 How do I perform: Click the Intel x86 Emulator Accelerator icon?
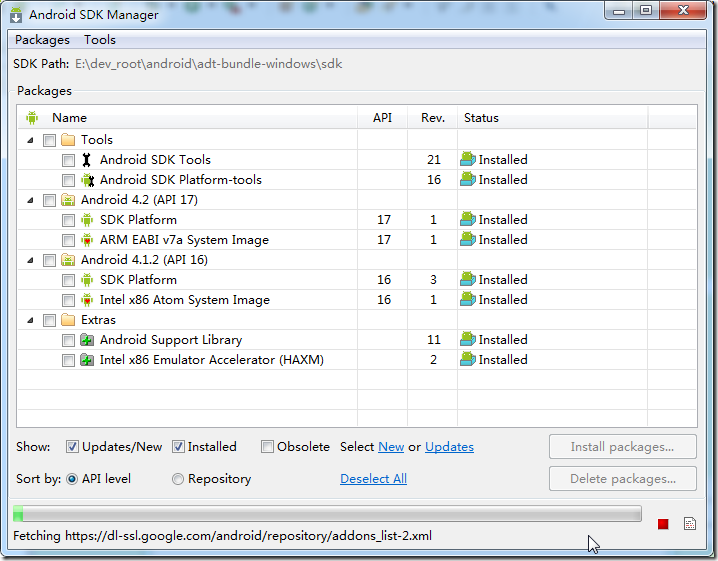pyautogui.click(x=87, y=360)
